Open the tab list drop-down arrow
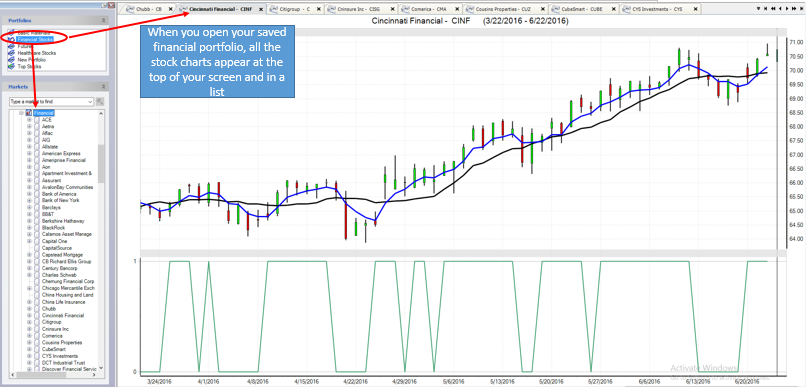 point(759,9)
